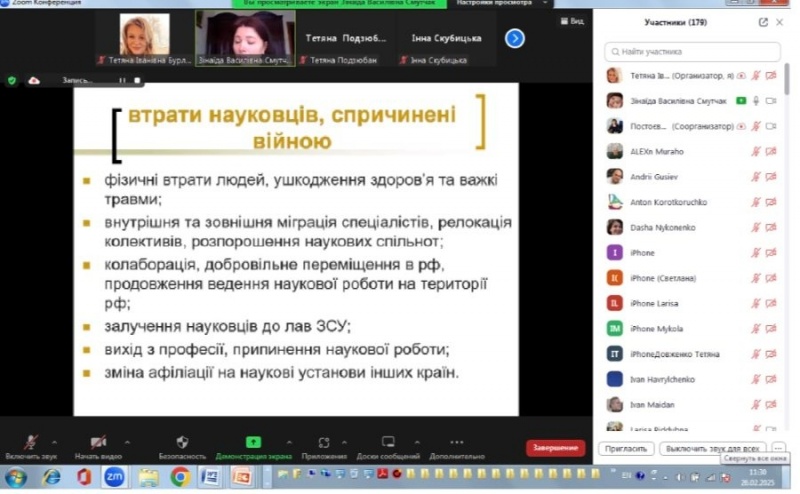This screenshot has width=800, height=494.
Task: Expand options arrow beside Демонстрация экрана
Action: [x=289, y=442]
